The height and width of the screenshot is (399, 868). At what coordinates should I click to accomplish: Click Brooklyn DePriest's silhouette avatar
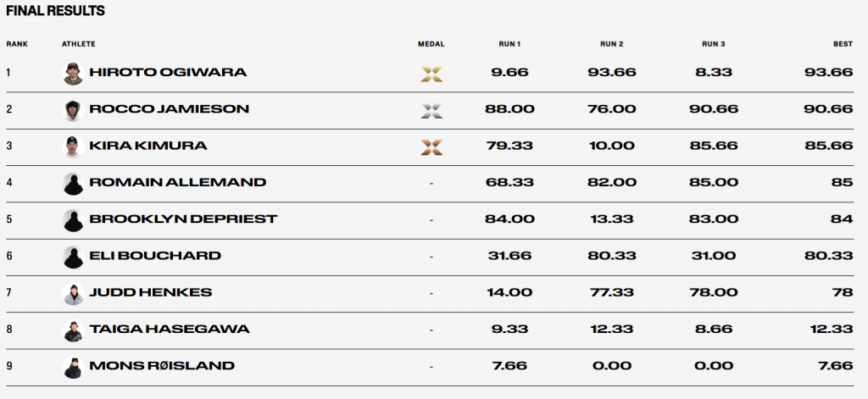(72, 219)
